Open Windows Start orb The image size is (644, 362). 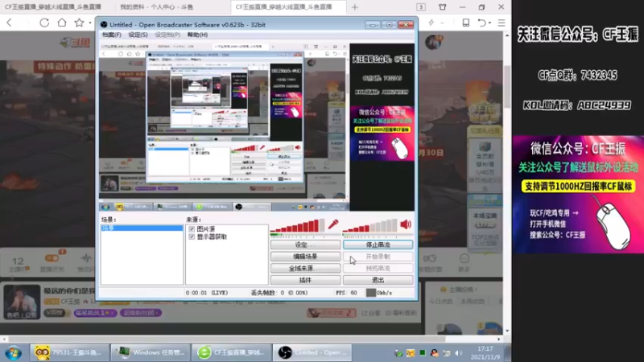pyautogui.click(x=13, y=352)
